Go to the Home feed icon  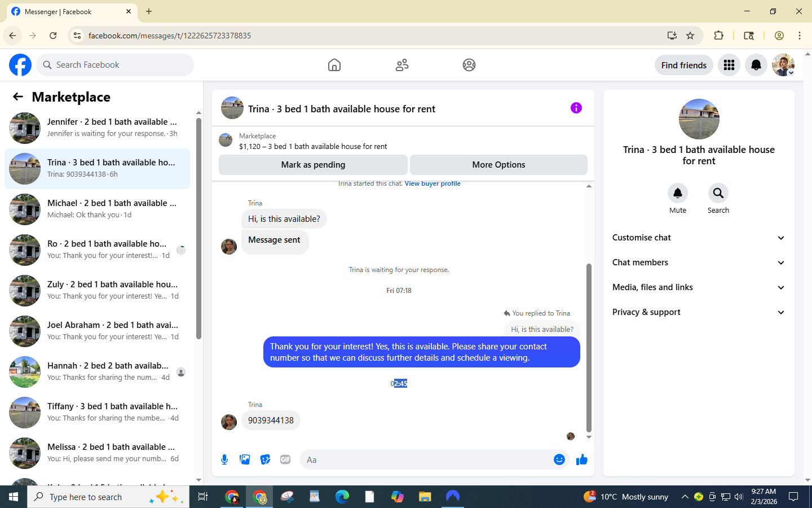[334, 65]
